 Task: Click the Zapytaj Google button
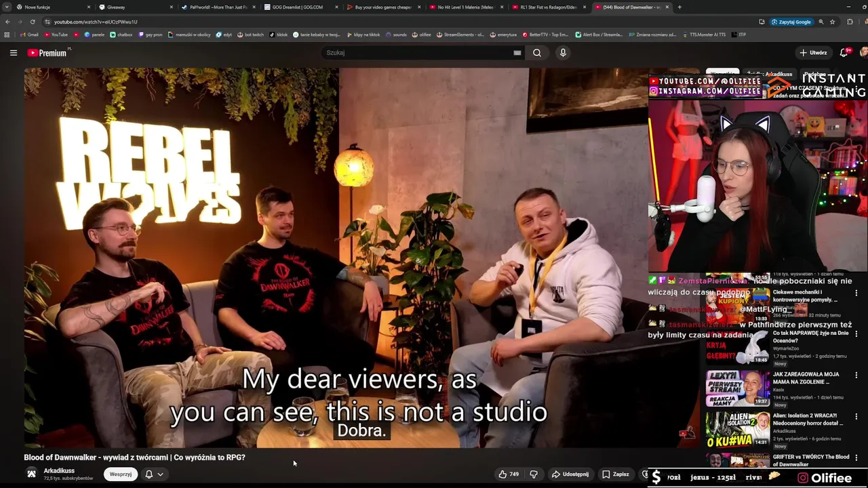pyautogui.click(x=791, y=22)
